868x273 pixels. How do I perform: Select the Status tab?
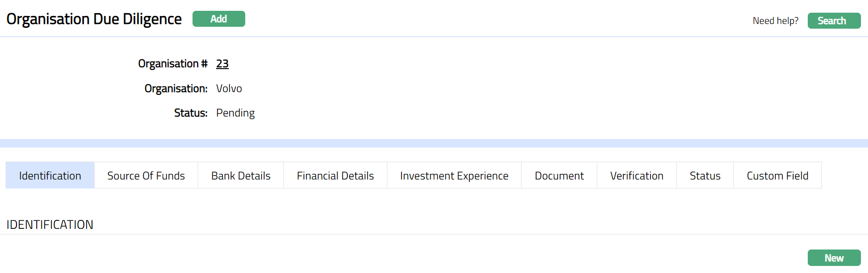tap(705, 175)
